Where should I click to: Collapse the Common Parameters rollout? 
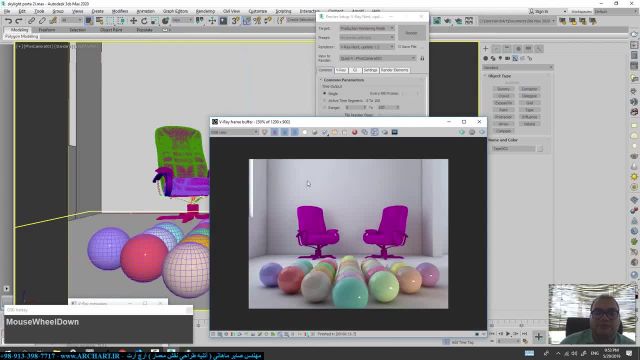click(x=344, y=80)
